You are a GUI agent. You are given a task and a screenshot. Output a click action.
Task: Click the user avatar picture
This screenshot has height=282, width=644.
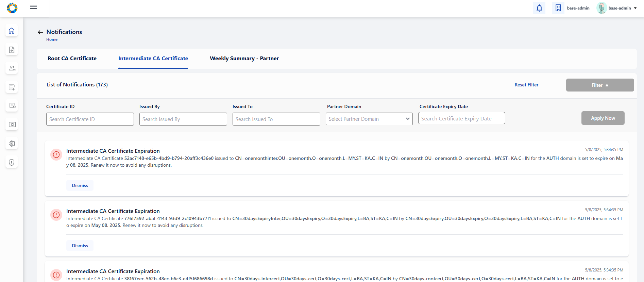pyautogui.click(x=601, y=8)
